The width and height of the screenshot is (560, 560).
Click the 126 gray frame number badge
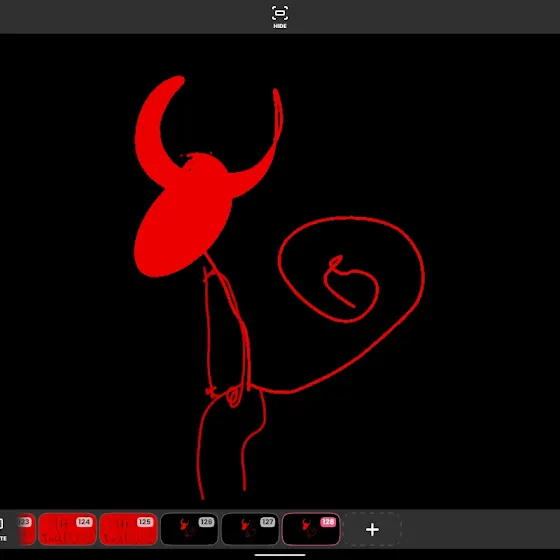pos(206,522)
